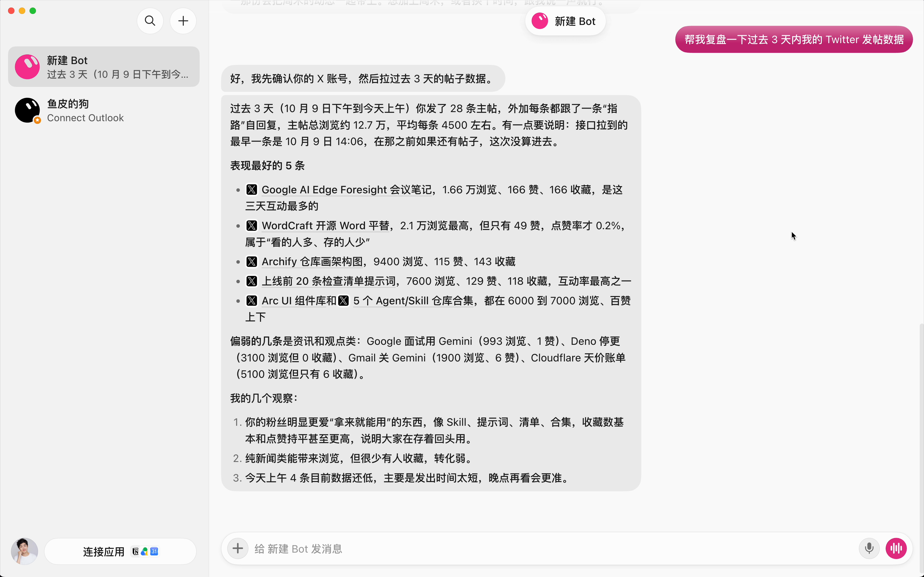Open the Google AI Edge Foresight 会议笔记 link
Screen dimensions: 924x577
coord(347,190)
